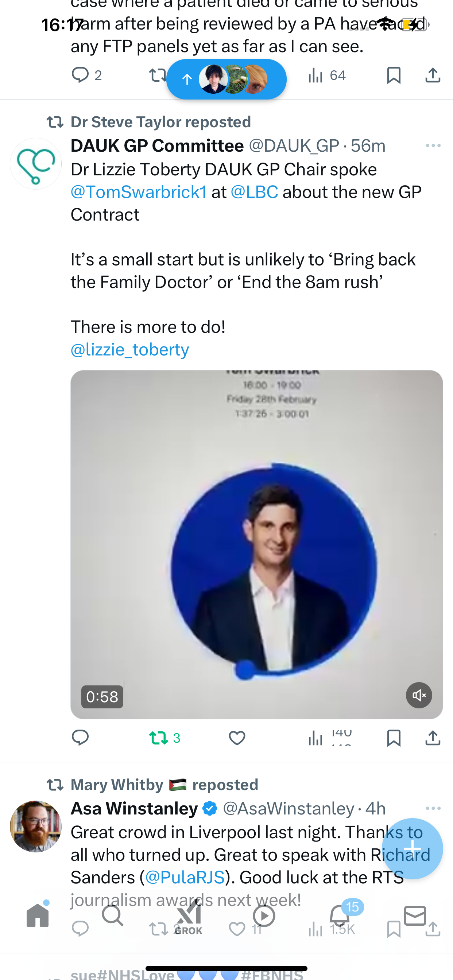The height and width of the screenshot is (980, 453).
Task: Open the @TomSwarbrick1 mention link
Action: (x=139, y=192)
